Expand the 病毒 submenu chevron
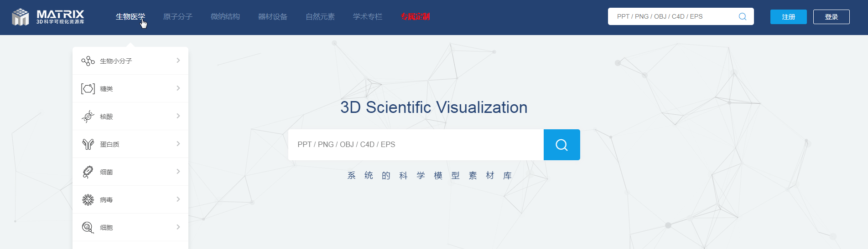 tap(178, 199)
